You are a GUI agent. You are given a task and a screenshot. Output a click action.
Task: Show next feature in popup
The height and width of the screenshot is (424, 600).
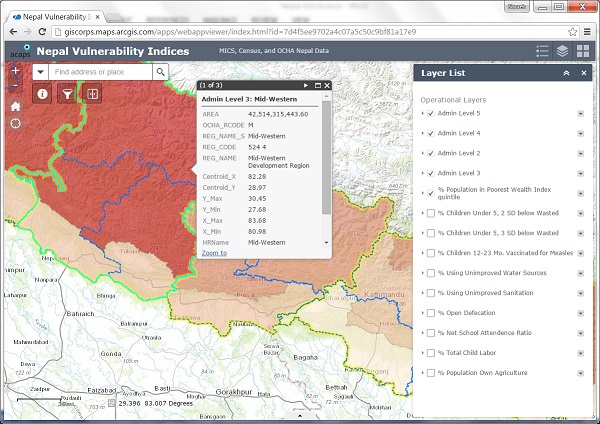pos(306,86)
